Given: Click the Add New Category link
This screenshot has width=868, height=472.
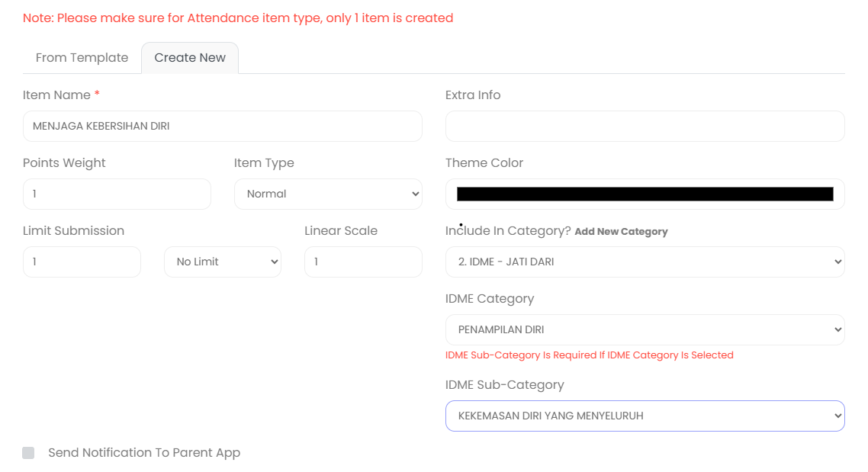Looking at the screenshot, I should coord(621,232).
